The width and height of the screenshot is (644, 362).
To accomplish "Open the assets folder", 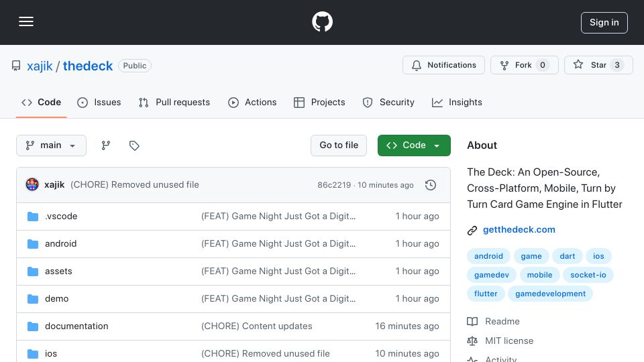I will pyautogui.click(x=58, y=271).
